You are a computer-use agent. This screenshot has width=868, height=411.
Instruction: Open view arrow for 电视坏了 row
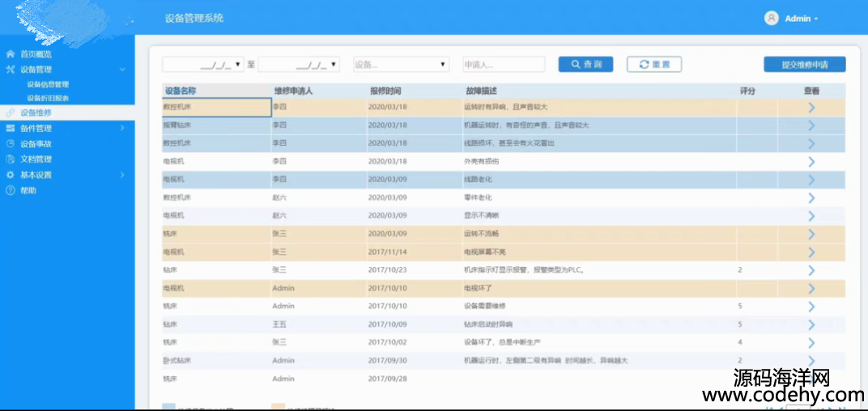click(x=811, y=288)
